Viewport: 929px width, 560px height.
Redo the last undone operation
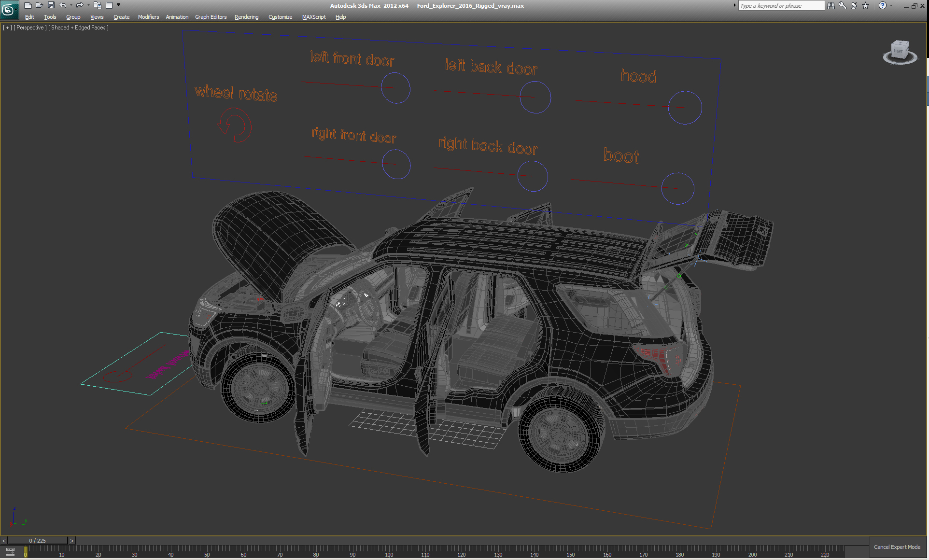80,5
